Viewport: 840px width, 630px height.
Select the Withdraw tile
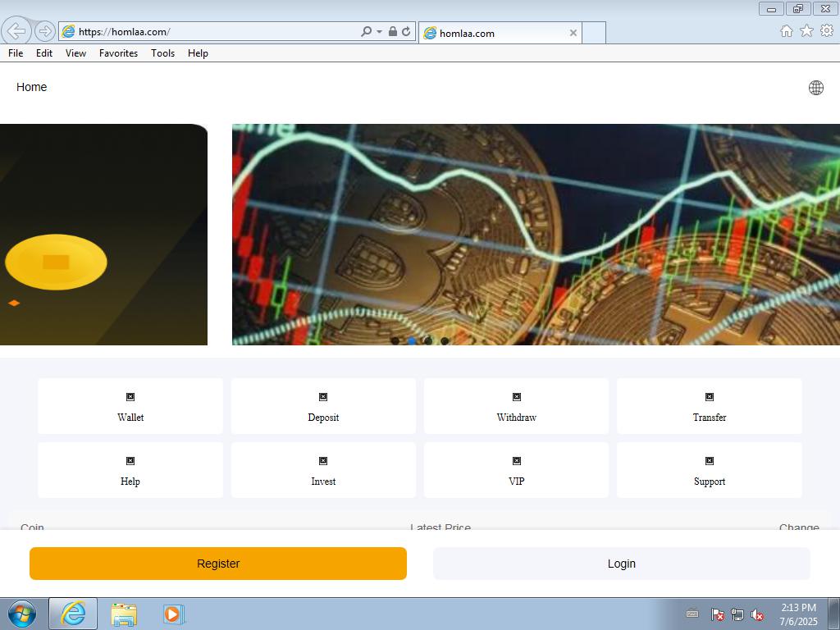pyautogui.click(x=516, y=406)
